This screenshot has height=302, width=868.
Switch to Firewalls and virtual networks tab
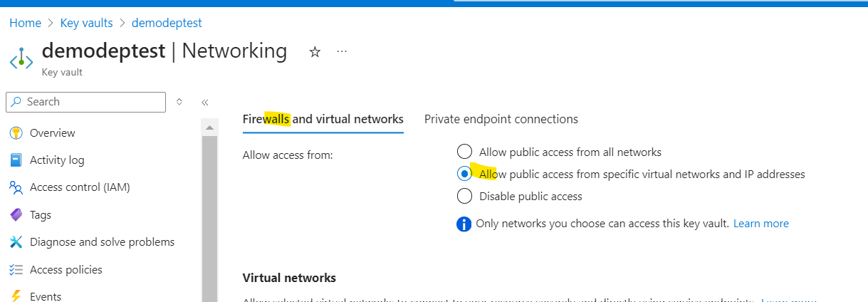(x=323, y=119)
